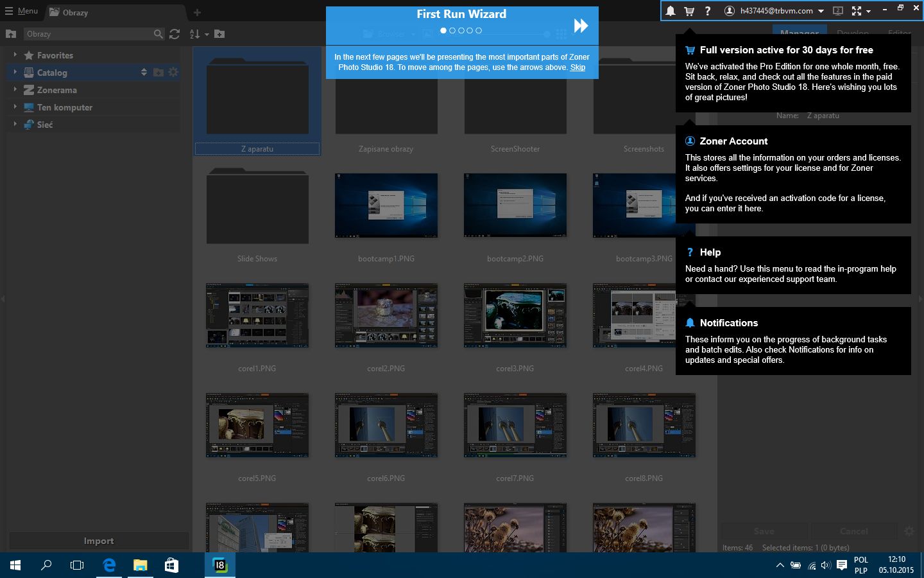This screenshot has height=578, width=924.
Task: Expand the Ten komputer tree node
Action: (15, 107)
